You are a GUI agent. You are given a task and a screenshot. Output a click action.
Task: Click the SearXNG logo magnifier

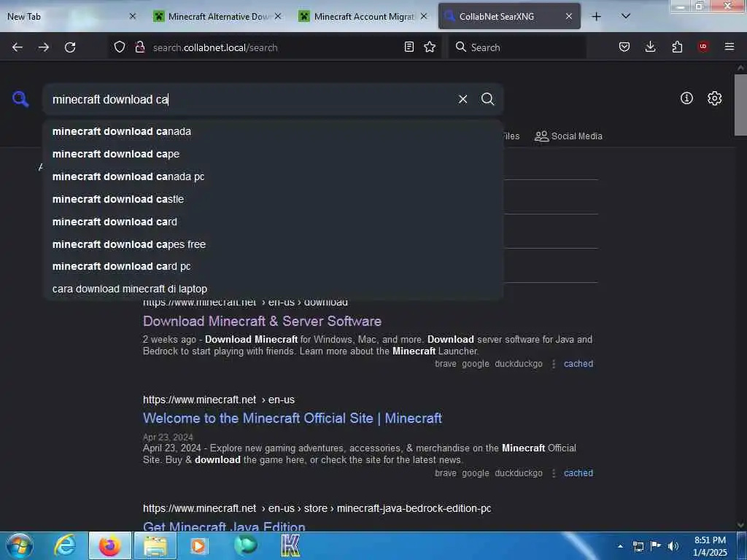20,99
